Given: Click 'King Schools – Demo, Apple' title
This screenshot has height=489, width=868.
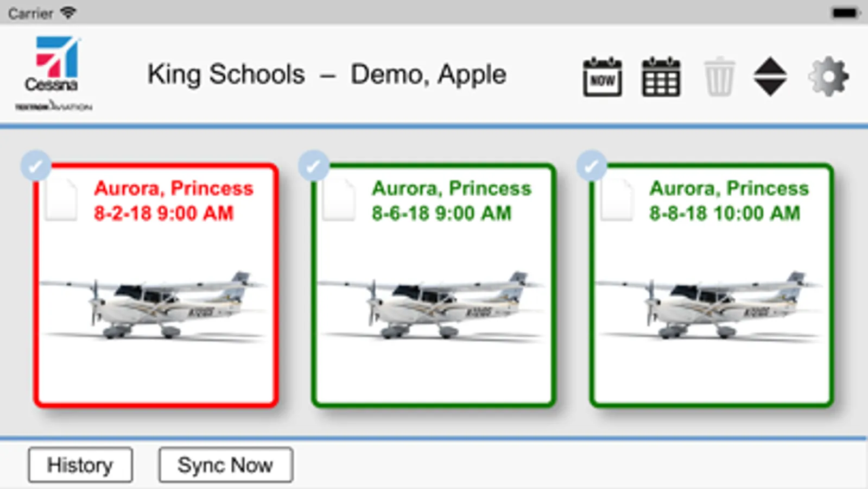Looking at the screenshot, I should [327, 75].
